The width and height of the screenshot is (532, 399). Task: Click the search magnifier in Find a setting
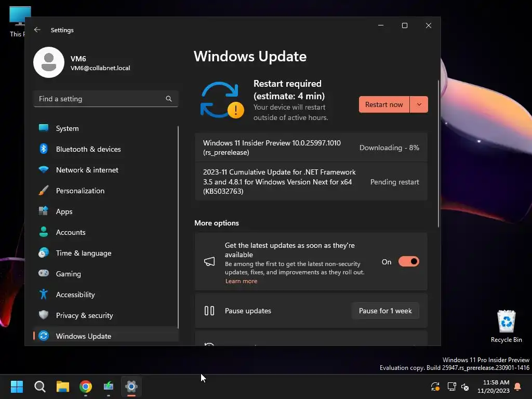pos(169,99)
